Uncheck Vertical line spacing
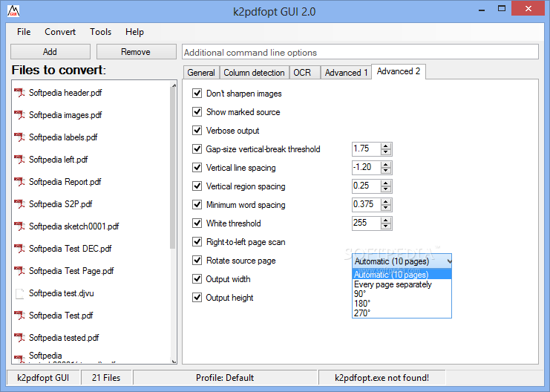The width and height of the screenshot is (550, 392). (x=197, y=168)
